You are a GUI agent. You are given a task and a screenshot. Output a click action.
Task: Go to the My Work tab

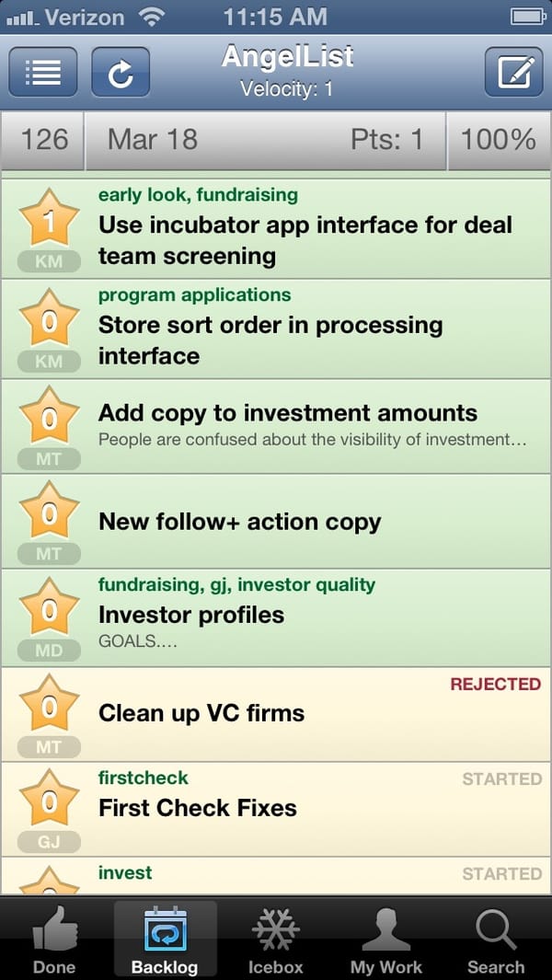[385, 940]
